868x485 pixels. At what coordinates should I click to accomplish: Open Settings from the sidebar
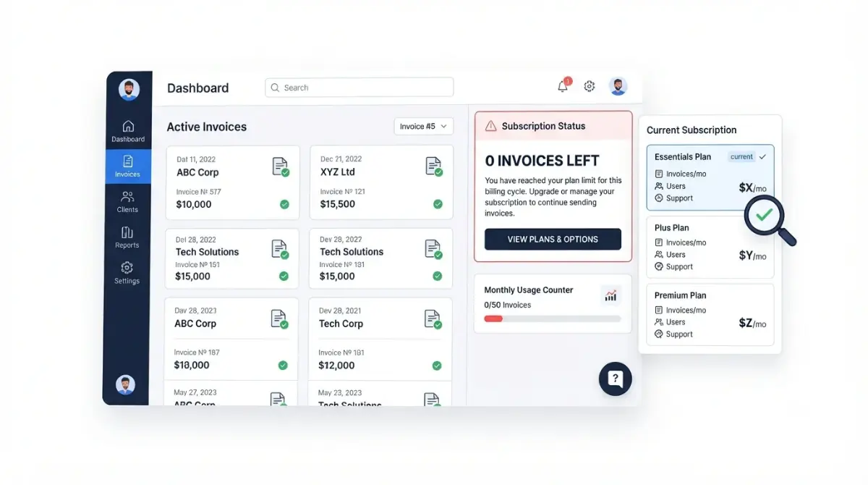click(127, 273)
